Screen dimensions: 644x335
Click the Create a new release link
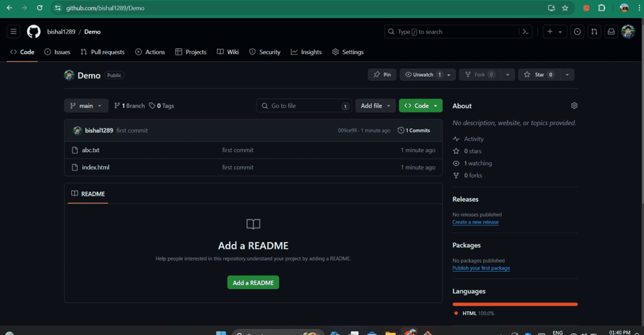click(475, 222)
